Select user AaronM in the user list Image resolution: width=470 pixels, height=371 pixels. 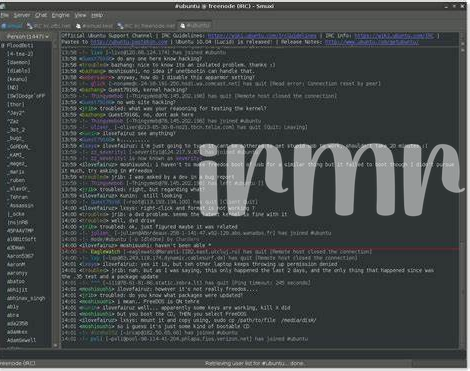click(16, 264)
